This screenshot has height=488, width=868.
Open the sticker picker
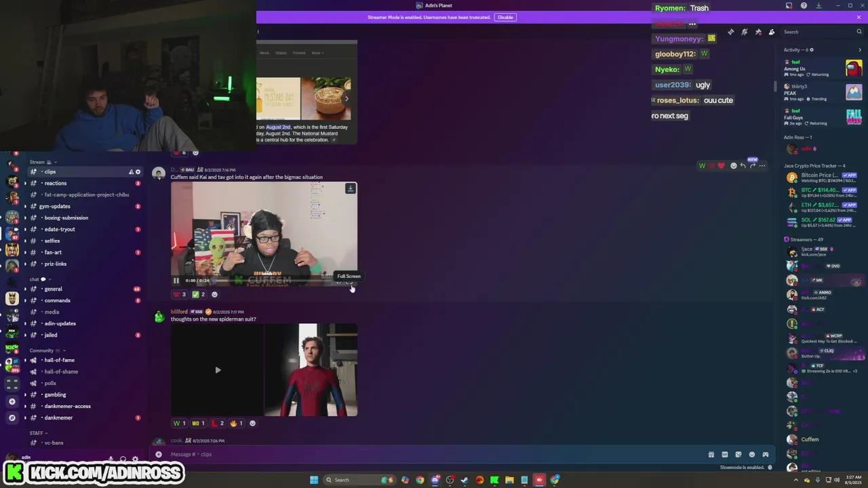[x=738, y=454]
